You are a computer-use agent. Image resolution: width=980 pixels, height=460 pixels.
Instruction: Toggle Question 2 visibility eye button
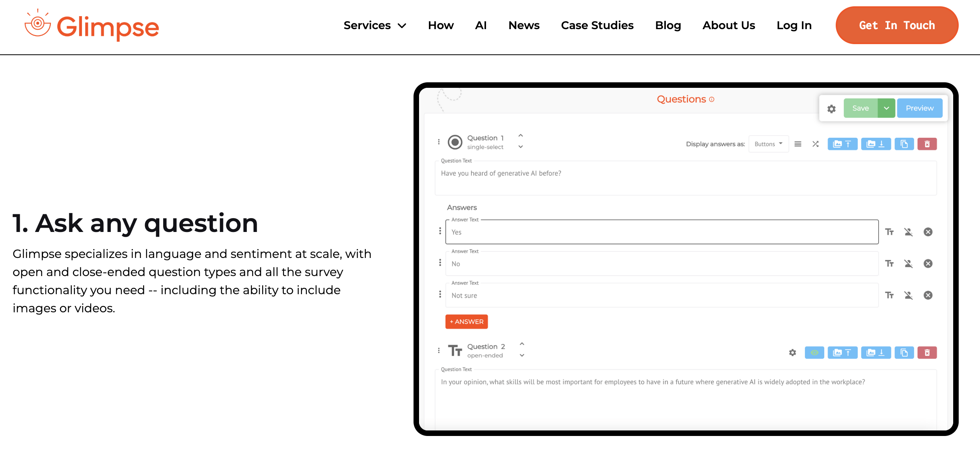click(x=814, y=352)
